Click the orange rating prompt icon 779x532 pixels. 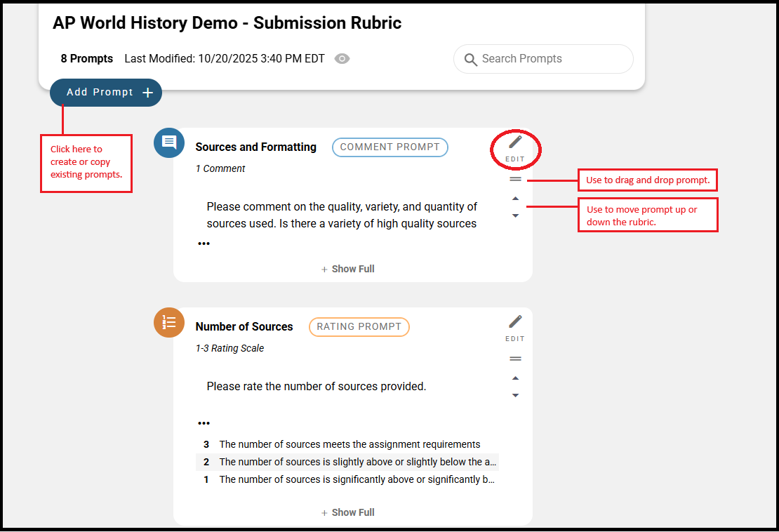point(169,322)
